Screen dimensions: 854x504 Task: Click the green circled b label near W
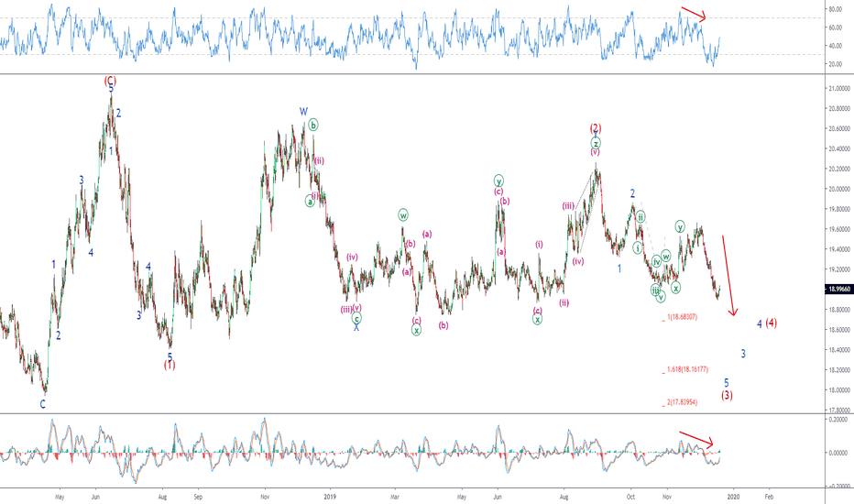click(x=313, y=125)
